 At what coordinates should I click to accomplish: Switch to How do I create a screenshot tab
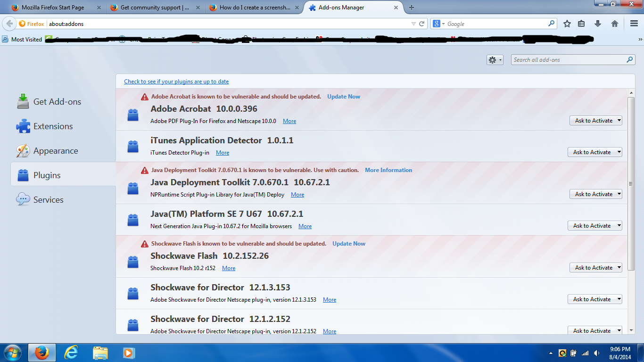pyautogui.click(x=255, y=8)
